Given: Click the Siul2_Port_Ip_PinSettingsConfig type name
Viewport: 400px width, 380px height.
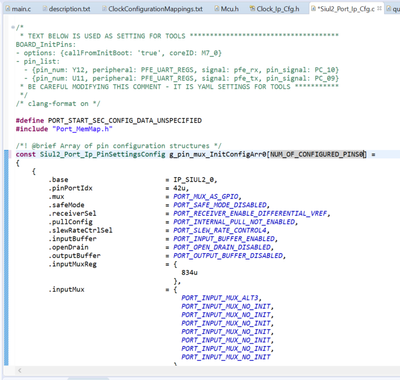Looking at the screenshot, I should [x=103, y=154].
